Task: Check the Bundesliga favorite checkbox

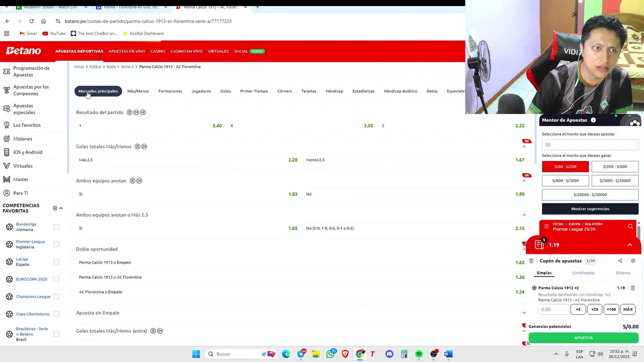Action: (x=56, y=227)
